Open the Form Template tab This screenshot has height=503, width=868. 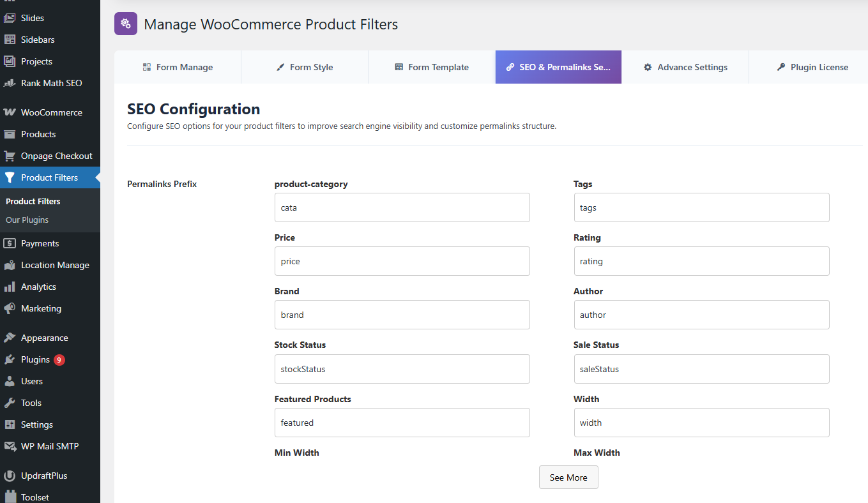pos(432,67)
